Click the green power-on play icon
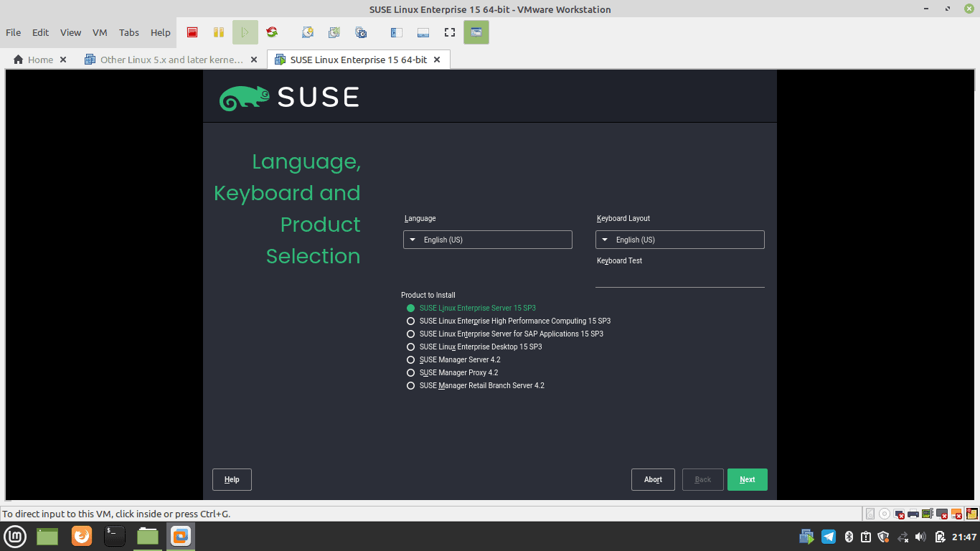The height and width of the screenshot is (551, 980). (245, 32)
